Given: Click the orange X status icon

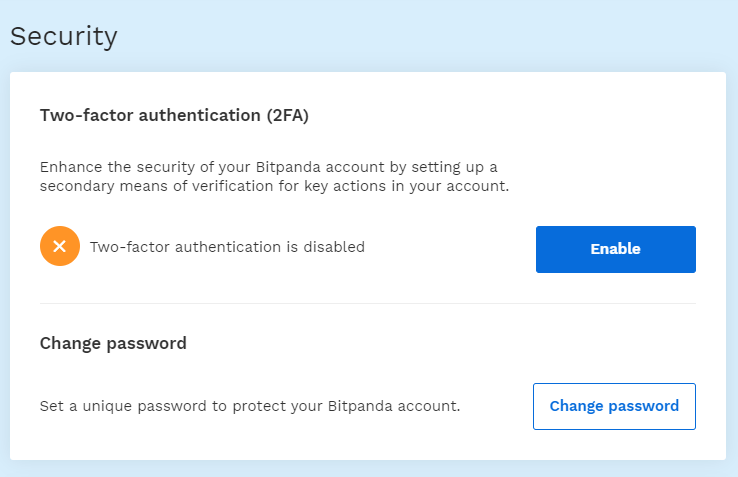Looking at the screenshot, I should (60, 246).
